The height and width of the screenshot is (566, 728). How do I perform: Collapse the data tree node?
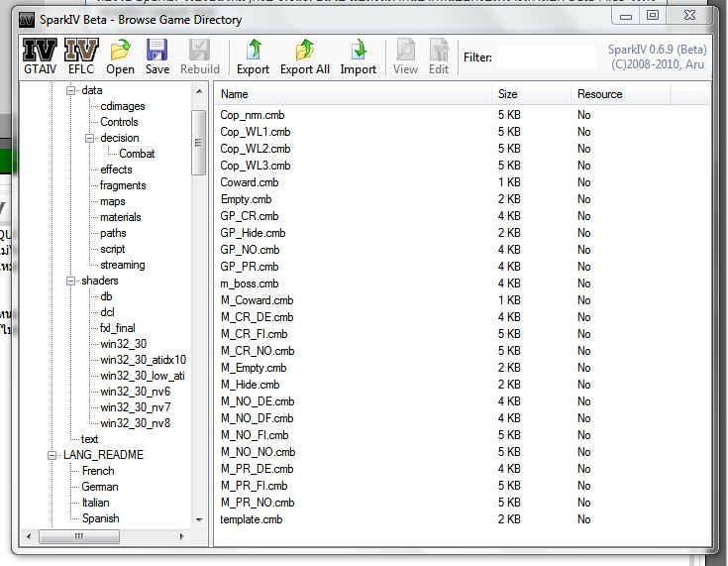coord(70,90)
